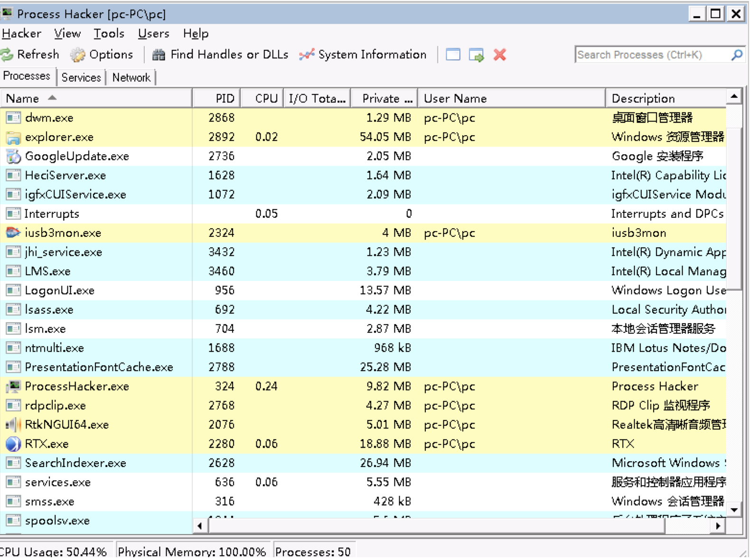750x560 pixels.
Task: Sort by the CPU column header
Action: (262, 99)
